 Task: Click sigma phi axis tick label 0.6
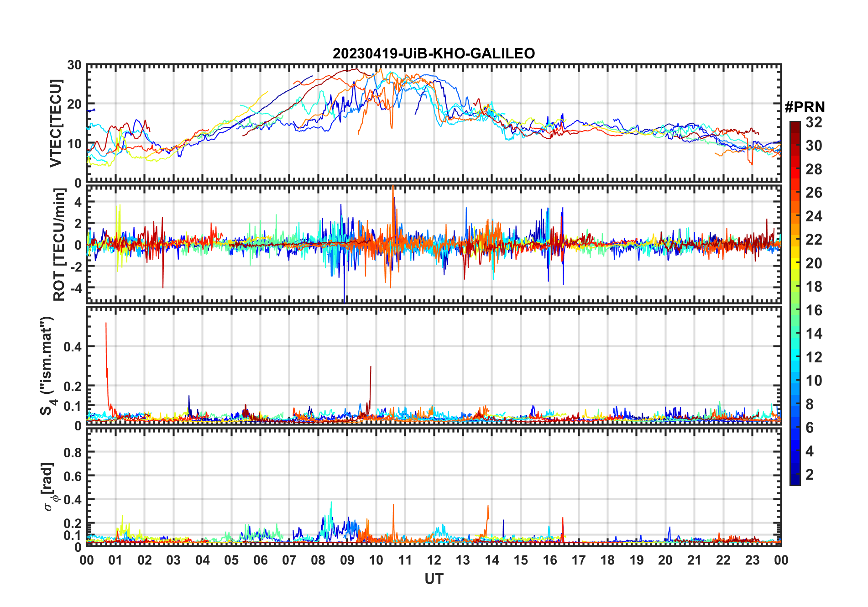coord(73,476)
